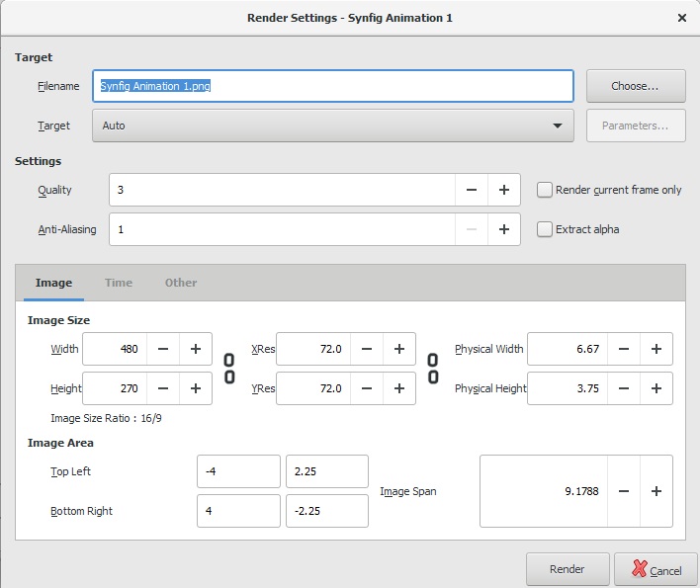Toggle XRes/YRes resolution link icon

click(x=433, y=369)
